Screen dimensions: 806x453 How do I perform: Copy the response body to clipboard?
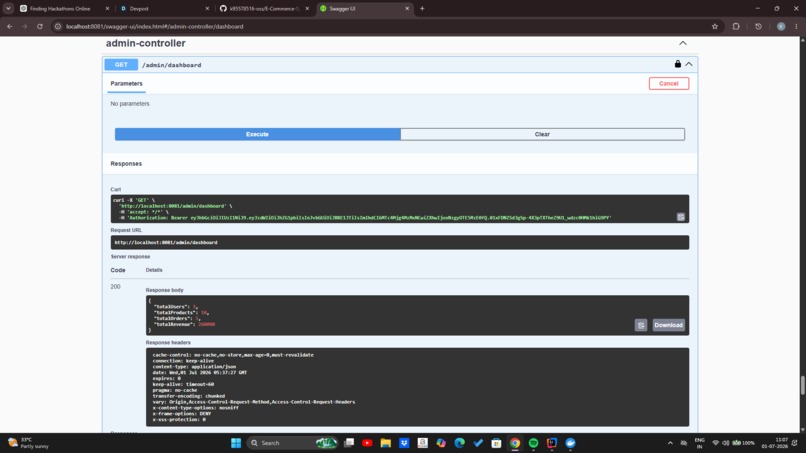tap(640, 325)
